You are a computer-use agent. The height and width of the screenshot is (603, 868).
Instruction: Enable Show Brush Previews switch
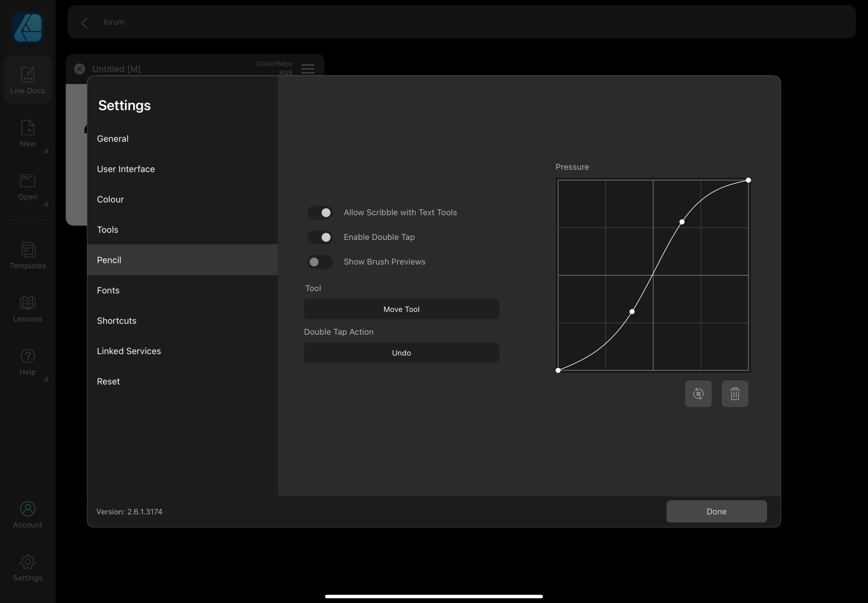(x=320, y=262)
